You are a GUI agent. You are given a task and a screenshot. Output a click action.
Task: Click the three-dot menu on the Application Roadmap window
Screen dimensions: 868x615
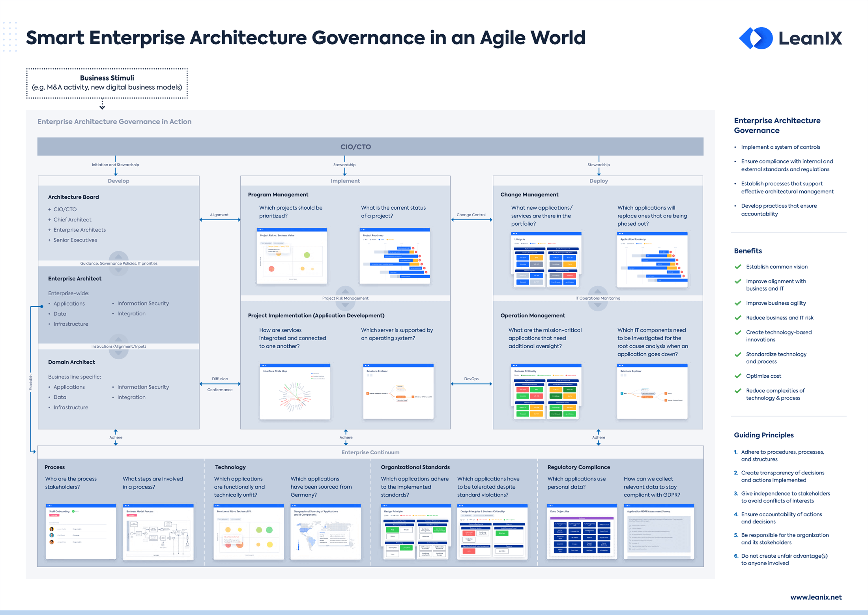621,234
